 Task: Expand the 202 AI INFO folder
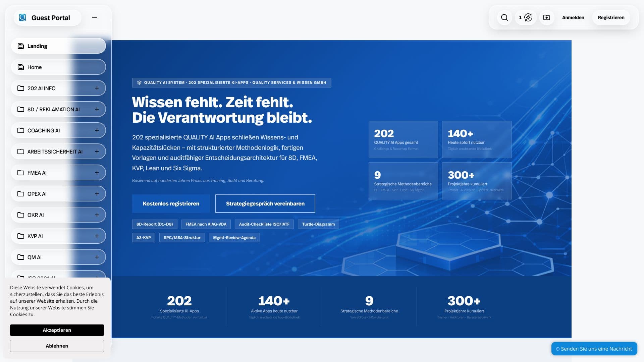point(97,88)
